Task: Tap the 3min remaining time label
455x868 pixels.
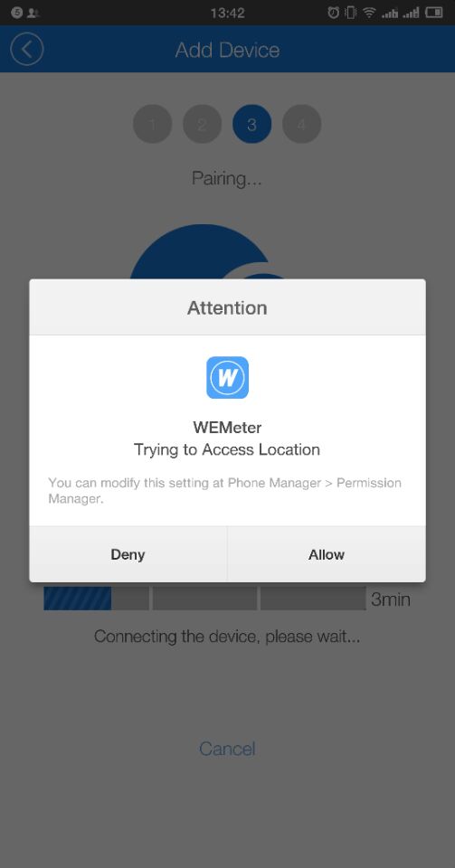Action: coord(391,599)
